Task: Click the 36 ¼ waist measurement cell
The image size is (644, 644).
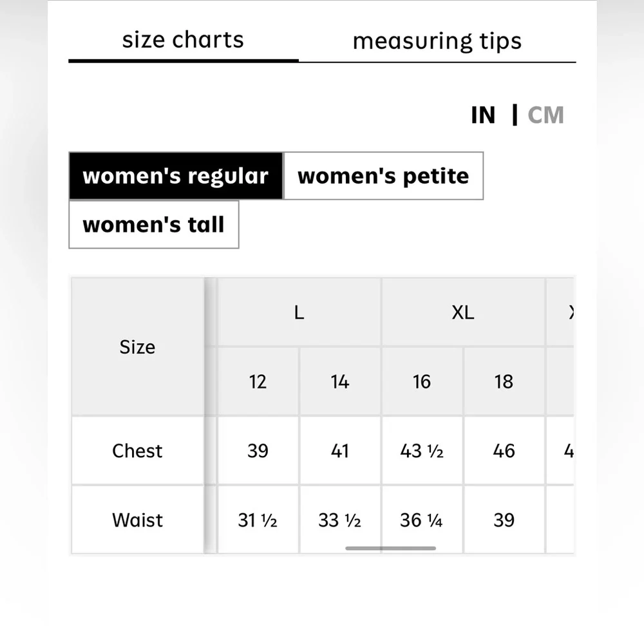Action: click(x=421, y=520)
